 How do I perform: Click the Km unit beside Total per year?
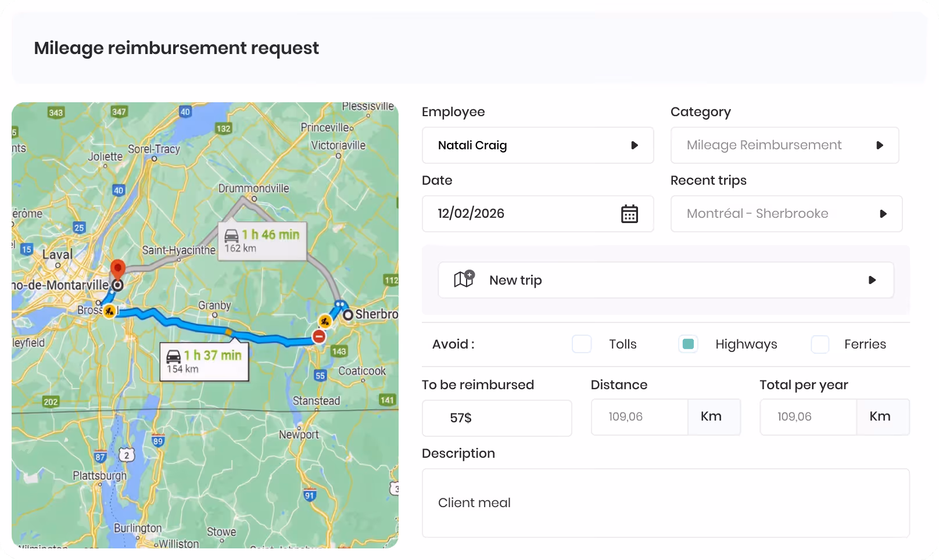click(883, 417)
